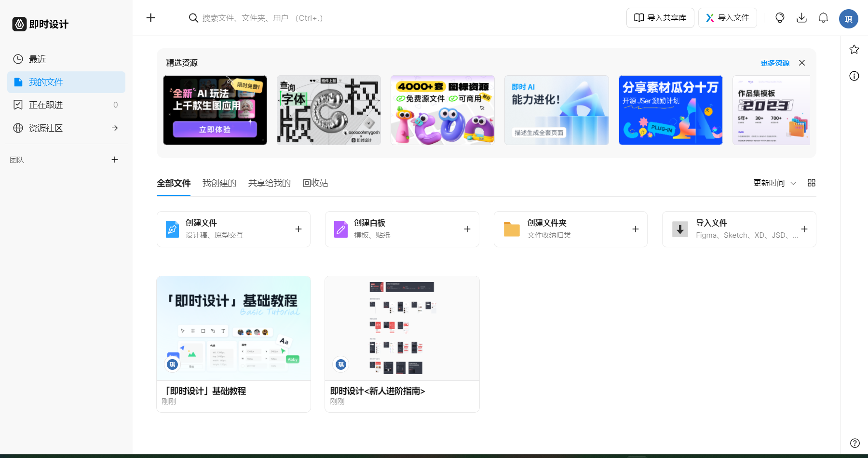Click plus icon on 导入文件 card

tap(804, 229)
